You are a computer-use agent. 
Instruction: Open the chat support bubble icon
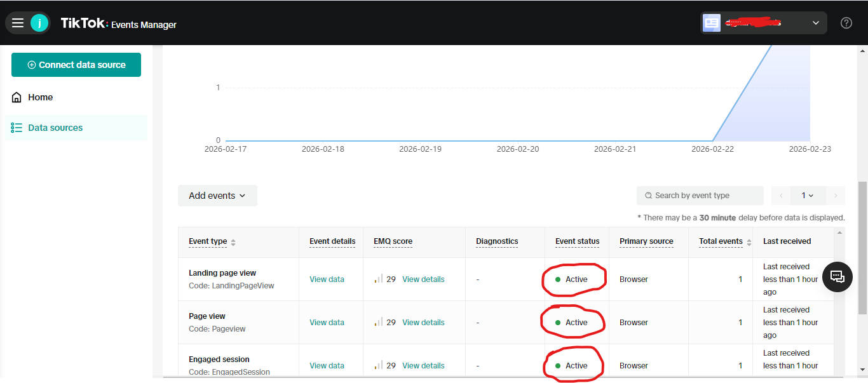(x=837, y=276)
